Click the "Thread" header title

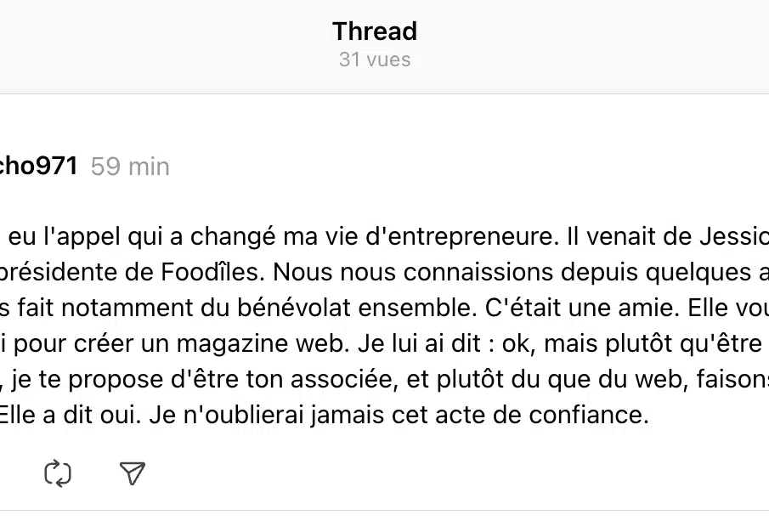[375, 31]
